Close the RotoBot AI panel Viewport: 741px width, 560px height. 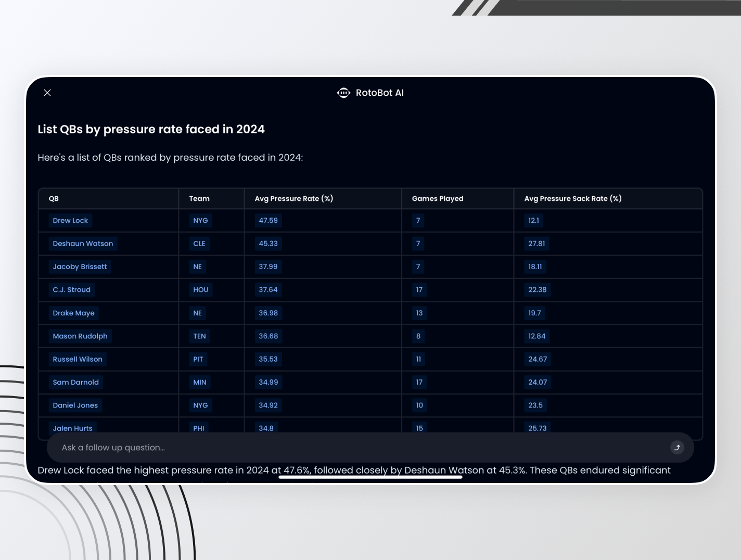click(x=47, y=93)
